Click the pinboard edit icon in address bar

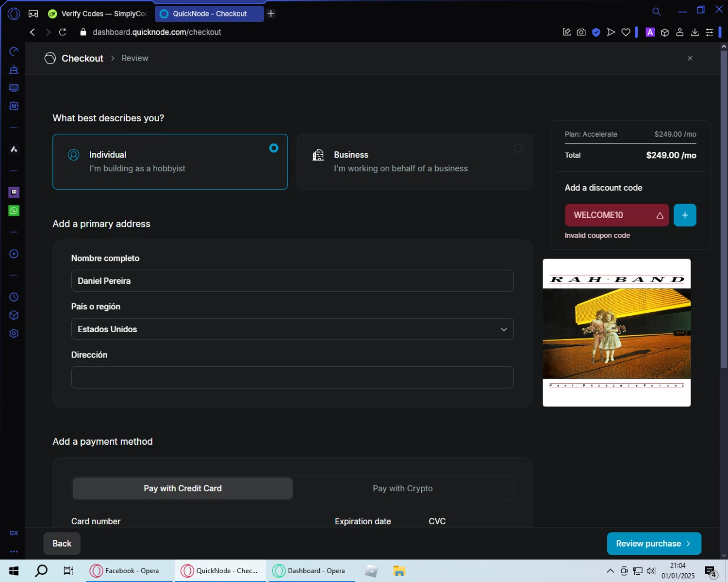point(566,32)
